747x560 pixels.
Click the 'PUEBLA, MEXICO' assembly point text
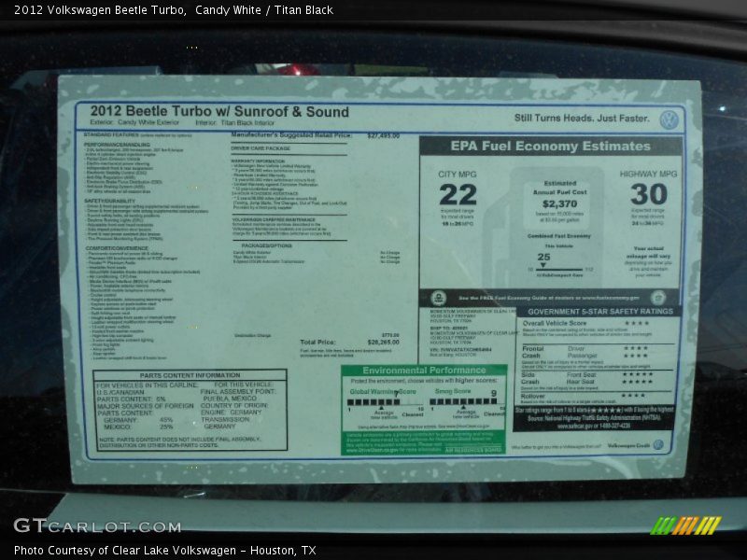tap(230, 399)
